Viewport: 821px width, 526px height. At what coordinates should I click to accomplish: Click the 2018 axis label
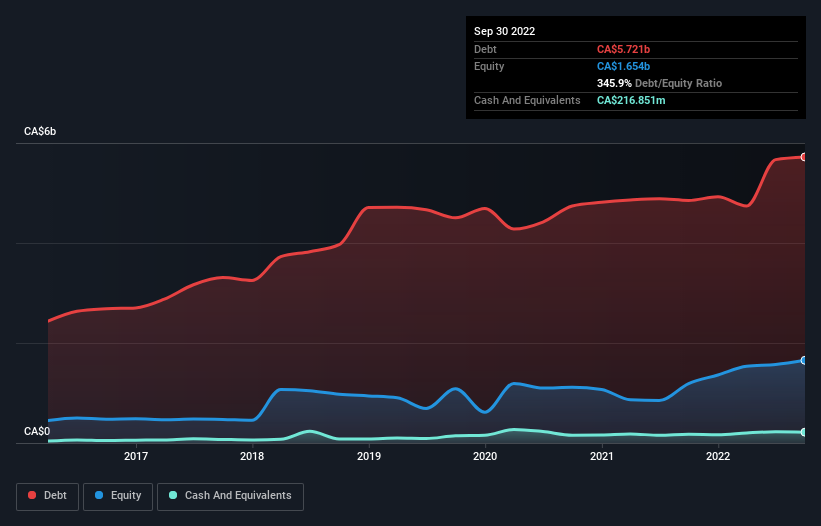pyautogui.click(x=252, y=456)
